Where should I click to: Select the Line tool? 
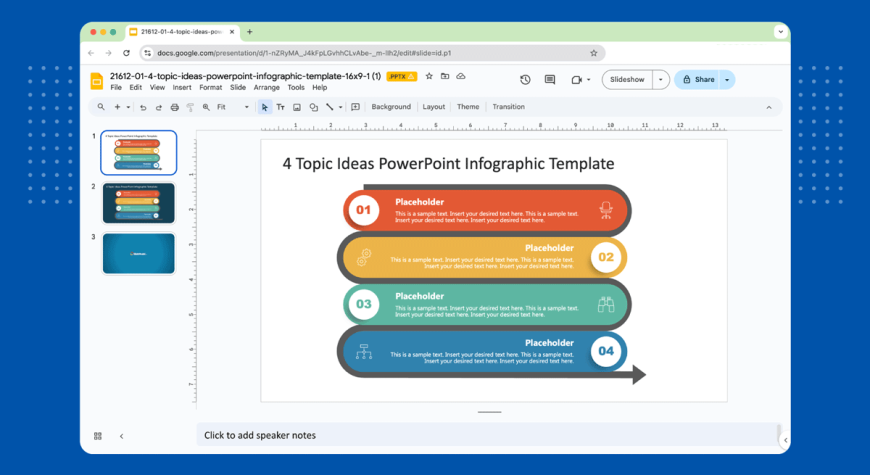pos(330,107)
